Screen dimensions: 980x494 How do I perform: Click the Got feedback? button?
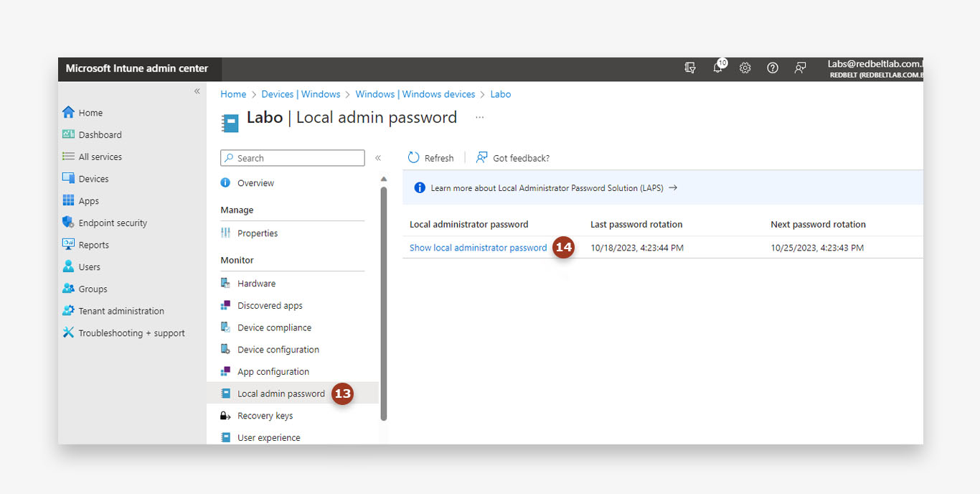[x=513, y=158]
